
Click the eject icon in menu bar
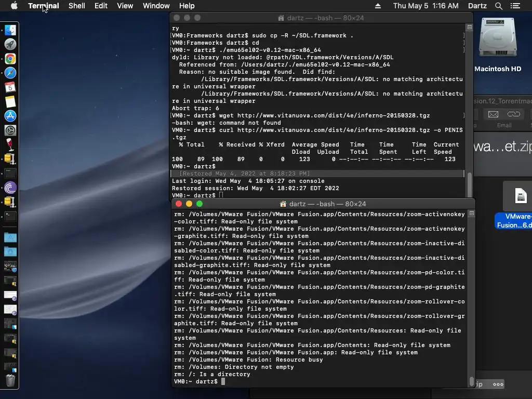pos(378,6)
